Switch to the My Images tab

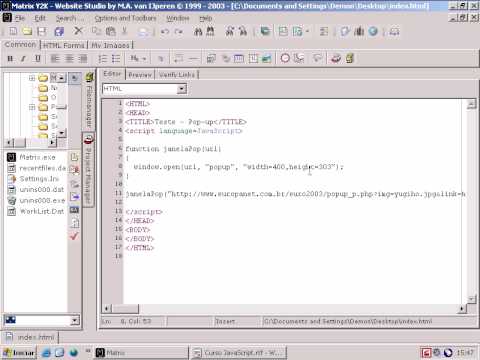coord(110,45)
